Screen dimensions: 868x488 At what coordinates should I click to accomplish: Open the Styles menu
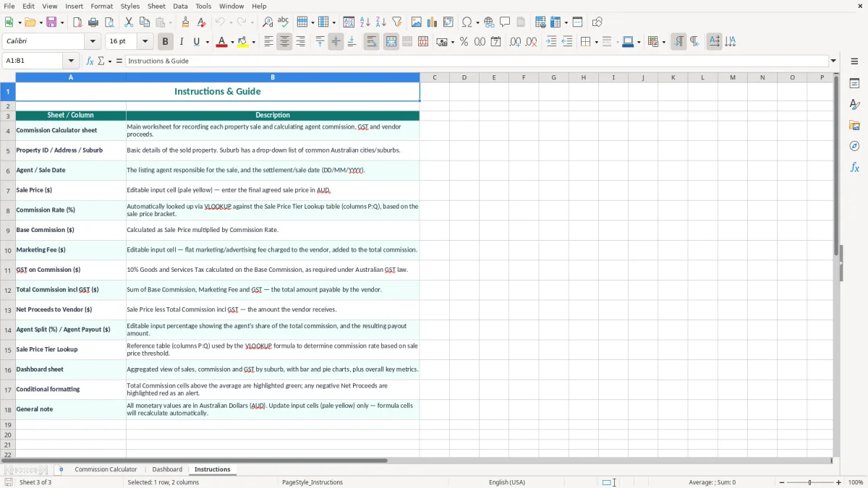pos(130,6)
